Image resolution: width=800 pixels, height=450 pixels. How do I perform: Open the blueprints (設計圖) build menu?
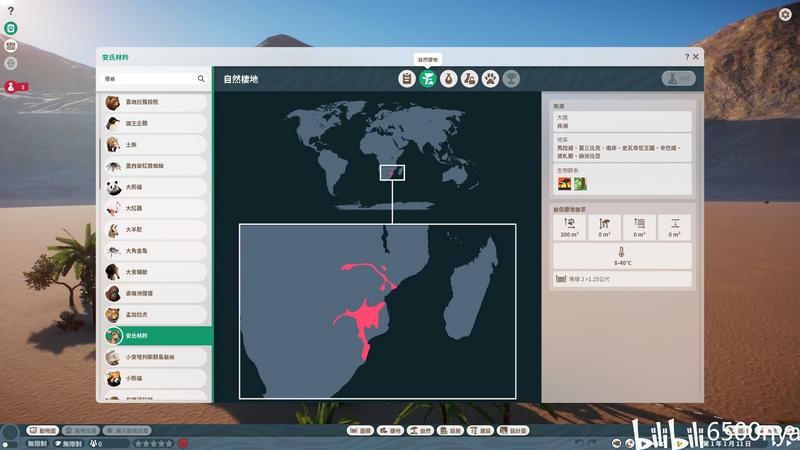coord(514,431)
